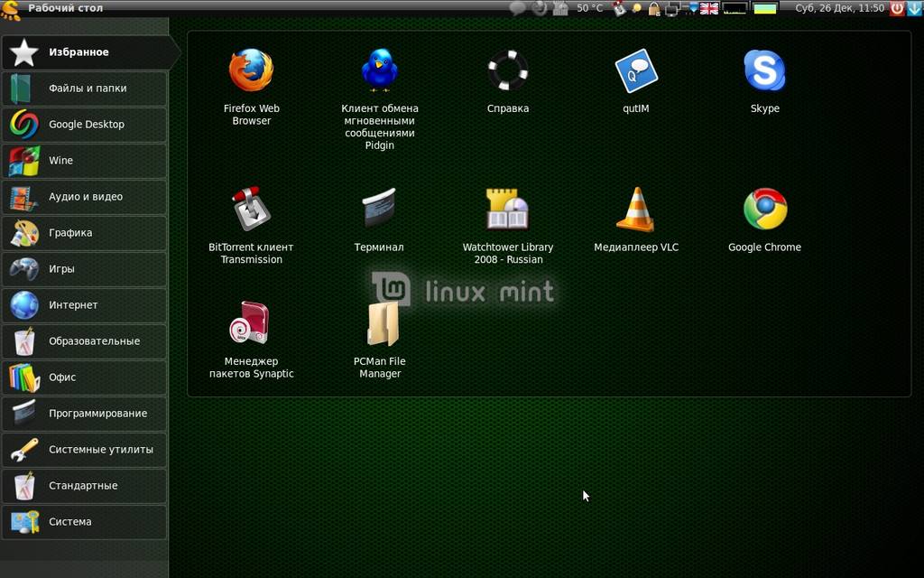The width and height of the screenshot is (924, 578).
Task: Click the yellow light bulb tray icon
Action: (x=637, y=8)
